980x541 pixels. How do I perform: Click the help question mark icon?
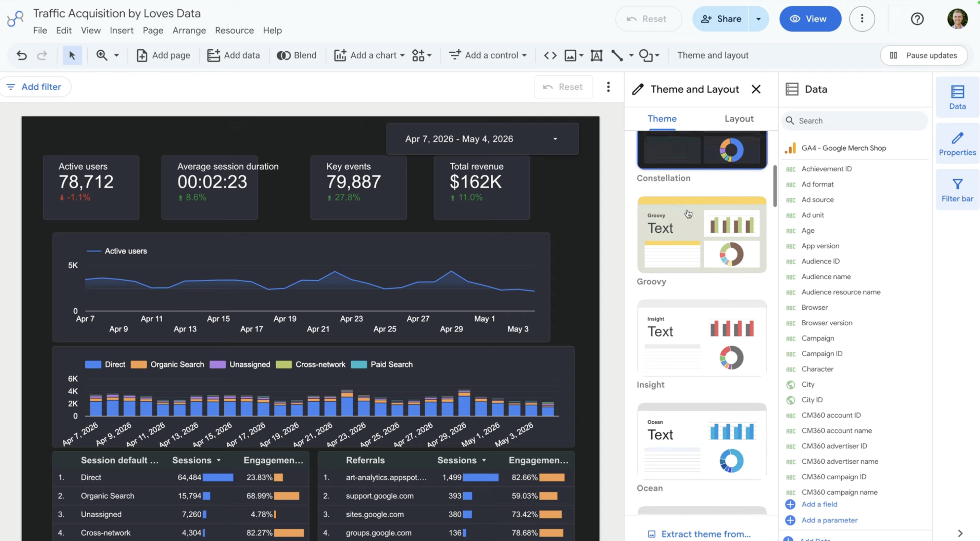point(917,18)
